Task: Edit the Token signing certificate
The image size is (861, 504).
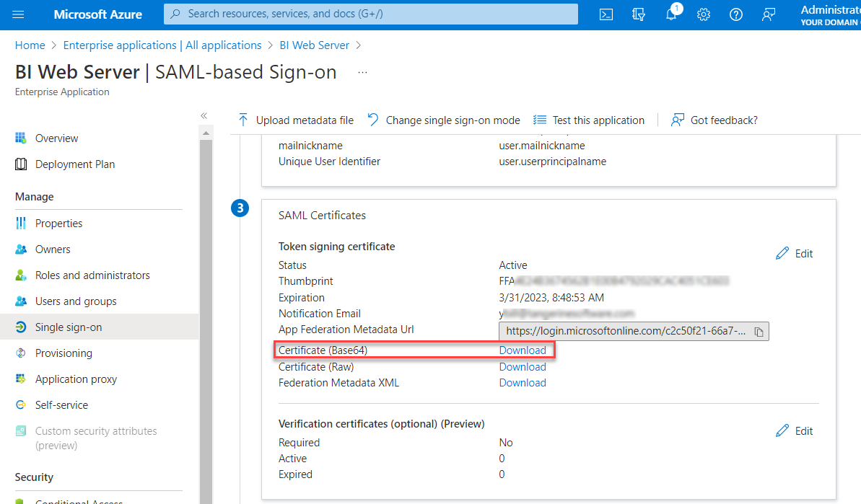Action: pyautogui.click(x=795, y=254)
